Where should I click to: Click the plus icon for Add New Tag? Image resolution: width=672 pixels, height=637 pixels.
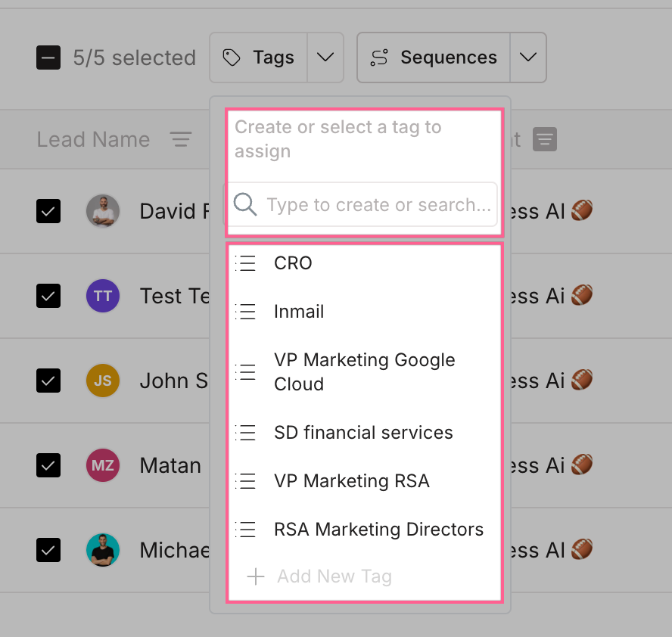click(256, 576)
